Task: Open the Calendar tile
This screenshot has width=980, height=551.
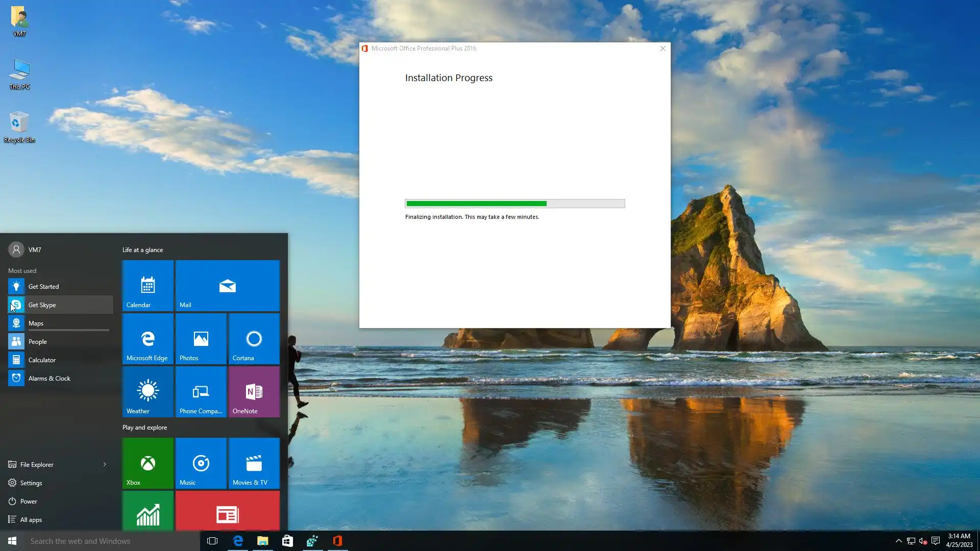Action: 148,286
